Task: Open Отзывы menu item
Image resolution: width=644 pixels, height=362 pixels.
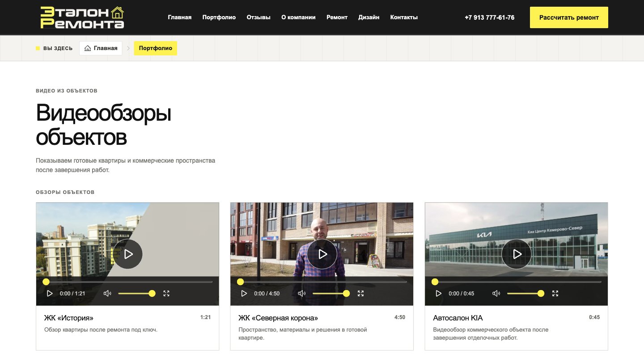Action: pos(258,17)
